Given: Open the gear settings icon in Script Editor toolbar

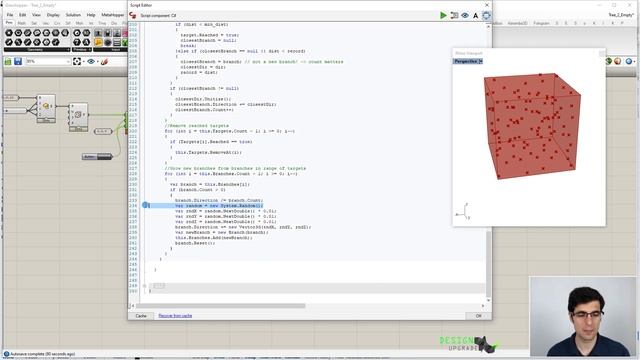Looking at the screenshot, I should click(486, 16).
